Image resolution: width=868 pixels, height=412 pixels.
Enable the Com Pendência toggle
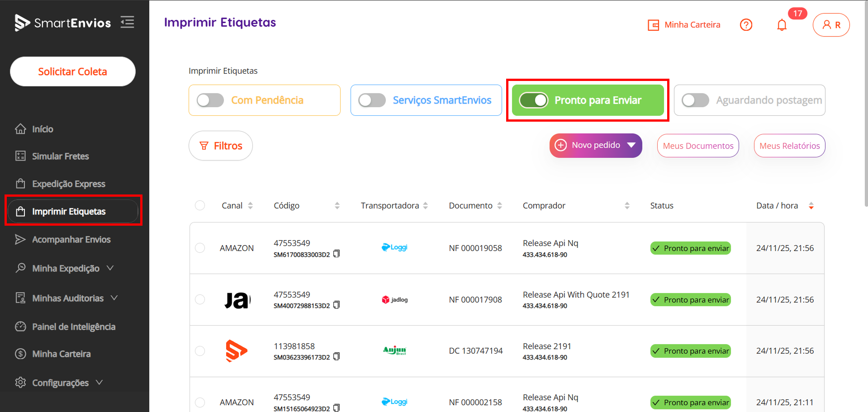click(x=210, y=100)
